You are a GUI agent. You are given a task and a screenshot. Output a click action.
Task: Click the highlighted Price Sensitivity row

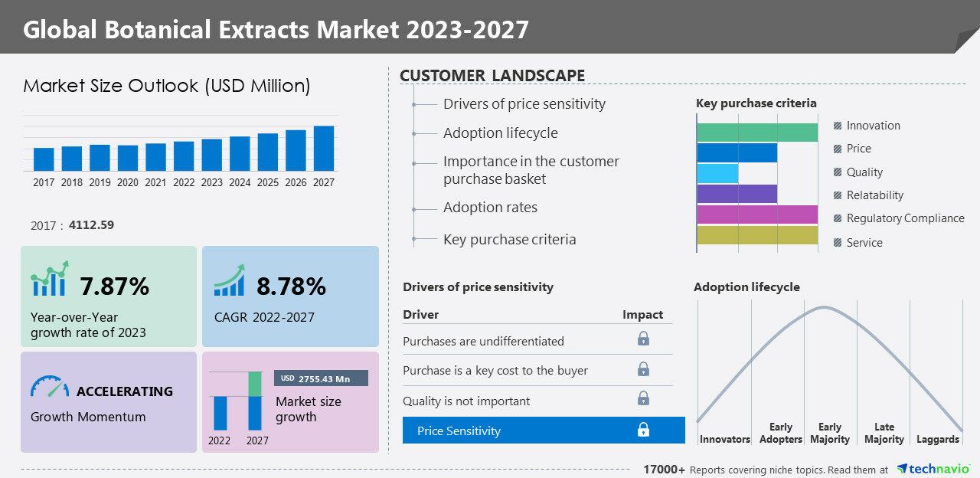(543, 431)
